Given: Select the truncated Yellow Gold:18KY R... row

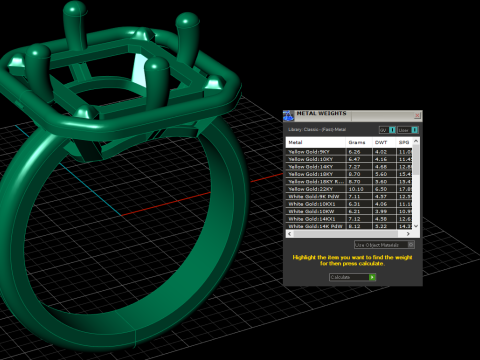Looking at the screenshot, I should click(x=349, y=182).
